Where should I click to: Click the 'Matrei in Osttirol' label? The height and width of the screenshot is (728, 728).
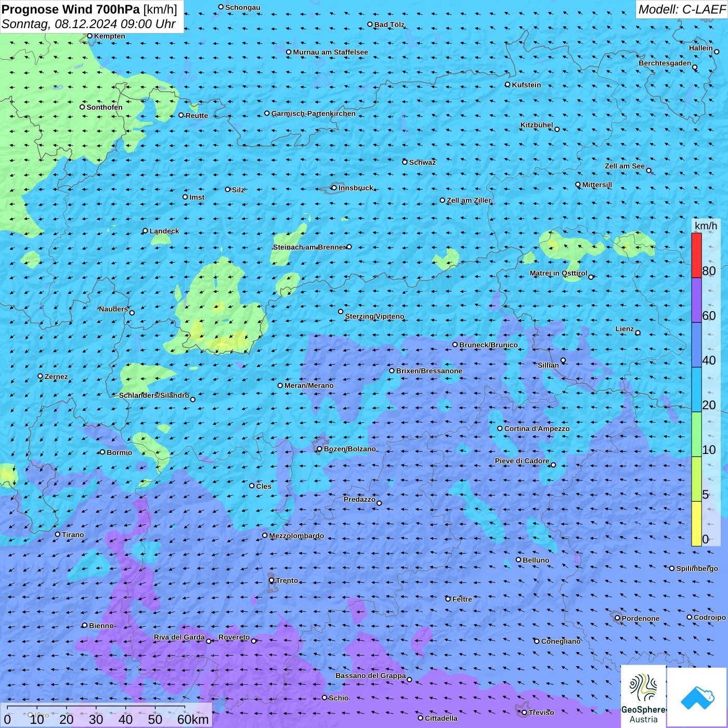(x=558, y=274)
